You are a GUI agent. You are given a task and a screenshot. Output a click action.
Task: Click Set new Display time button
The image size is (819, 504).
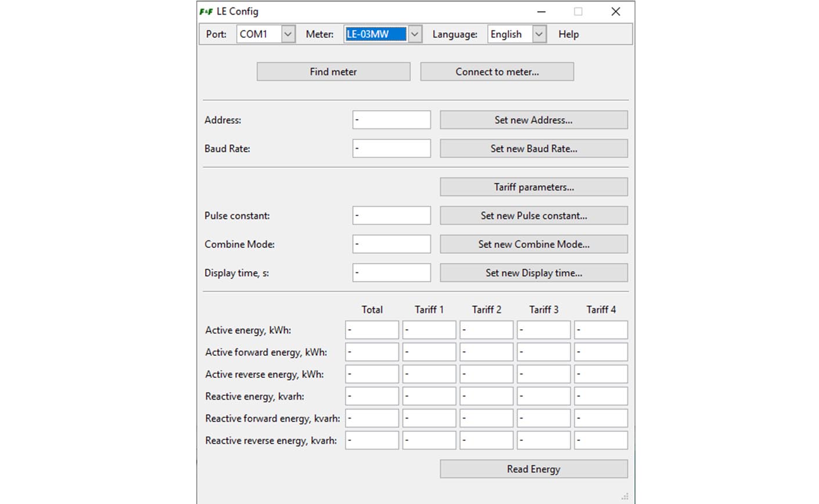pyautogui.click(x=533, y=273)
